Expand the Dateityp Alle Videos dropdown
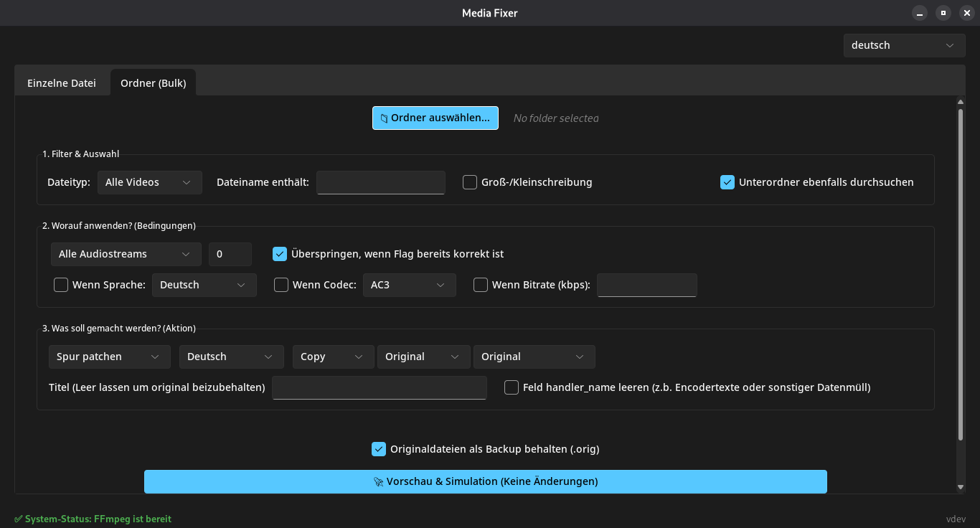The image size is (980, 528). click(x=149, y=182)
